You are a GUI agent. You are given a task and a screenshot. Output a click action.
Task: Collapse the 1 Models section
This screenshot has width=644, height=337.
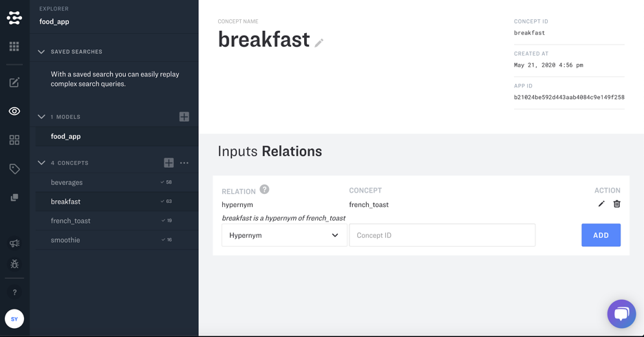41,117
